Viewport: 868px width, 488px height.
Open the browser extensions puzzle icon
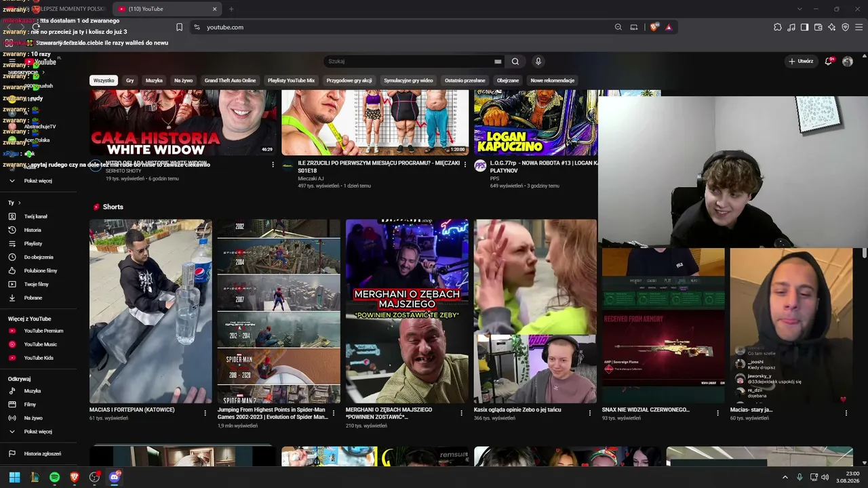coord(778,27)
